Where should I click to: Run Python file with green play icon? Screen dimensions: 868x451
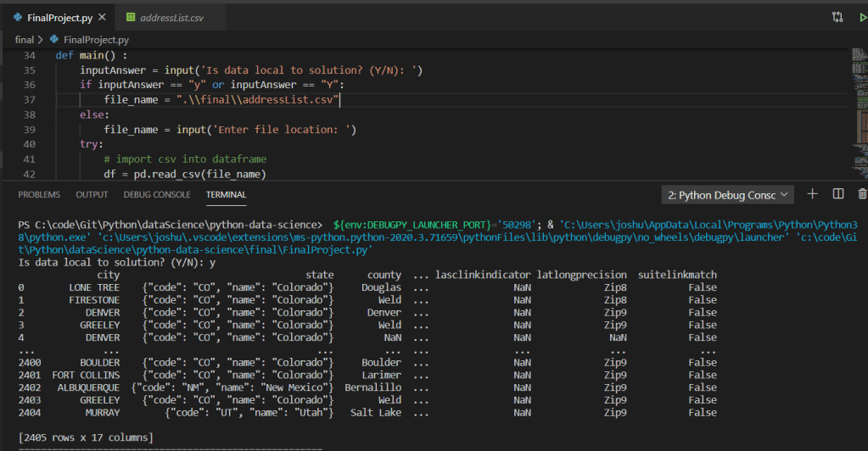click(x=863, y=17)
